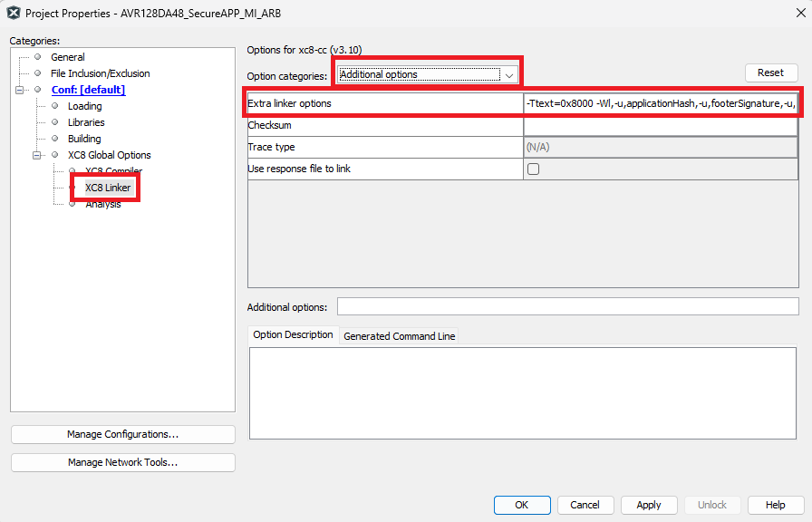Switch to the Option Description tab

click(x=293, y=334)
